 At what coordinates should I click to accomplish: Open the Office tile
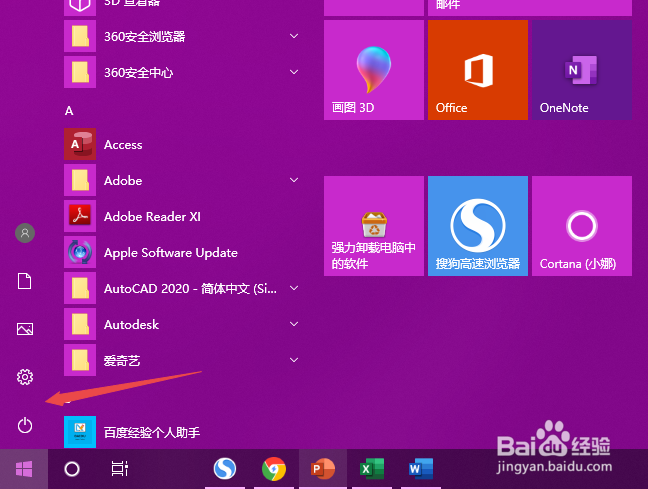tap(478, 70)
